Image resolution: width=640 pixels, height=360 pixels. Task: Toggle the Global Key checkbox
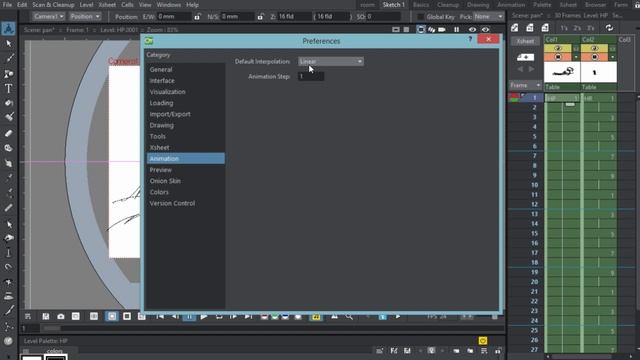[420, 17]
